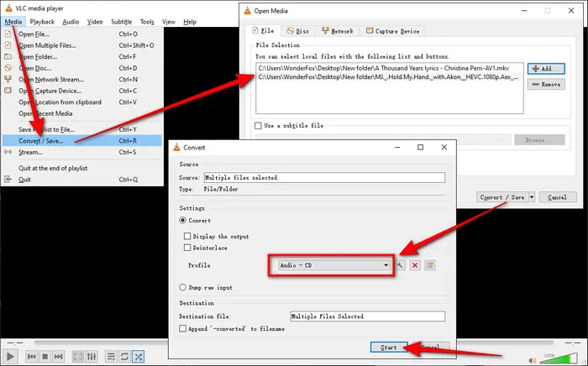
Task: Select A Thousand Years lyrics file row
Action: coord(389,68)
